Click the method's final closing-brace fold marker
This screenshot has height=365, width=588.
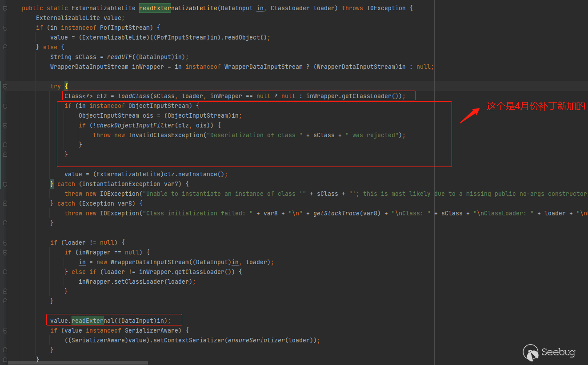pos(5,359)
